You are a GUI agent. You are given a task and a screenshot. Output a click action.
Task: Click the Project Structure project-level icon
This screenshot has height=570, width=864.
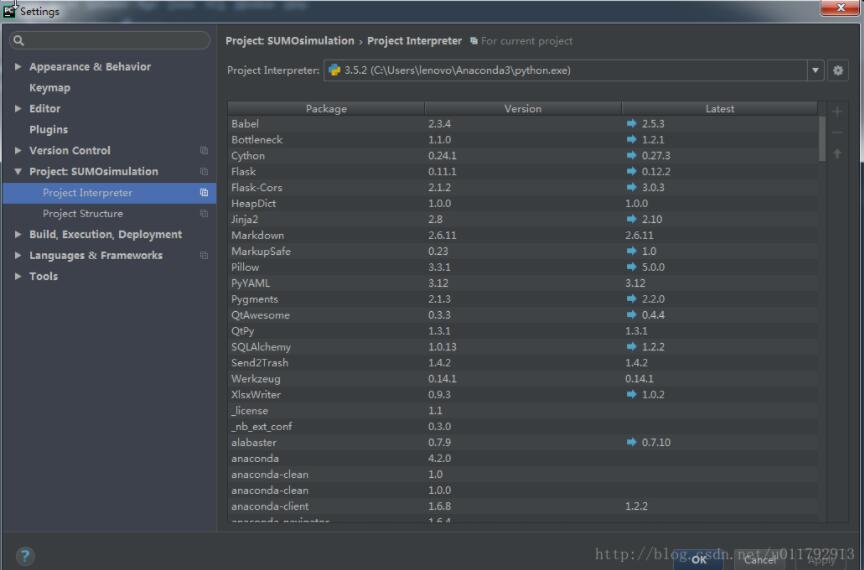click(204, 213)
